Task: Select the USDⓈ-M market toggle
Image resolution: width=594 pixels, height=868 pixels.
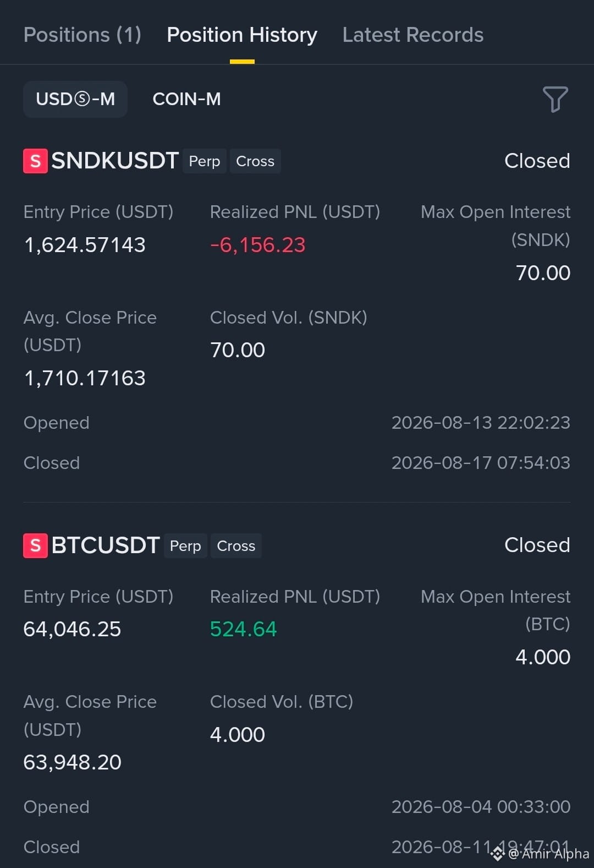Action: pos(75,99)
